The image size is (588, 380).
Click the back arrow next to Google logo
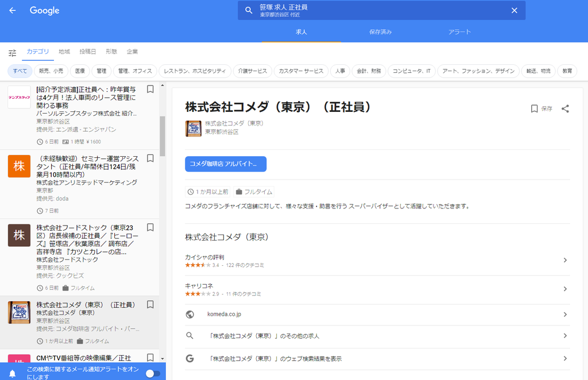pos(12,10)
